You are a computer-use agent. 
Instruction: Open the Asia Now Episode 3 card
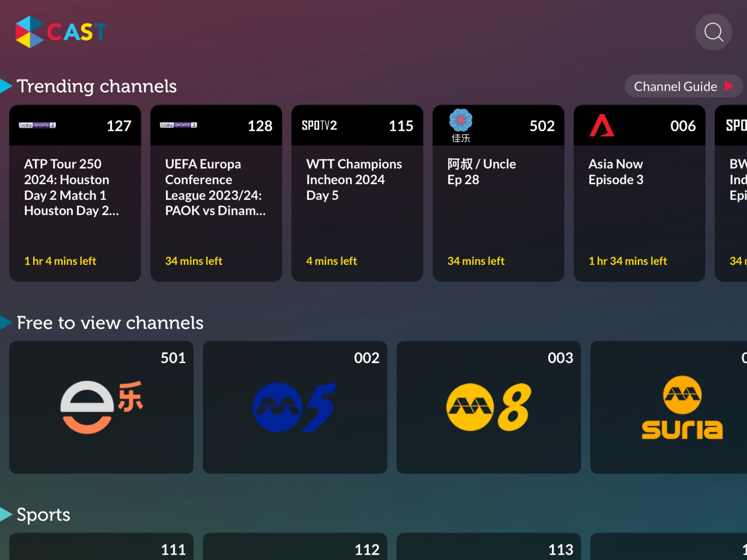(x=640, y=193)
